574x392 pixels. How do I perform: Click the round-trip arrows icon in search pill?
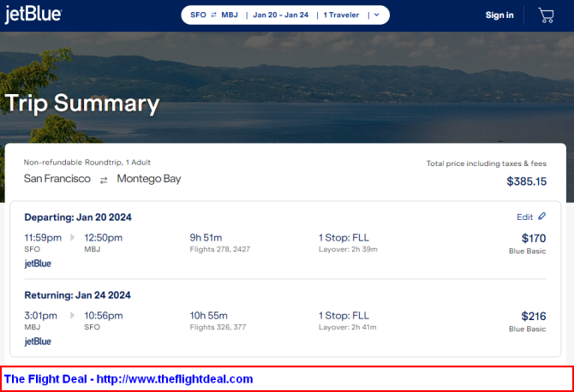pyautogui.click(x=214, y=15)
